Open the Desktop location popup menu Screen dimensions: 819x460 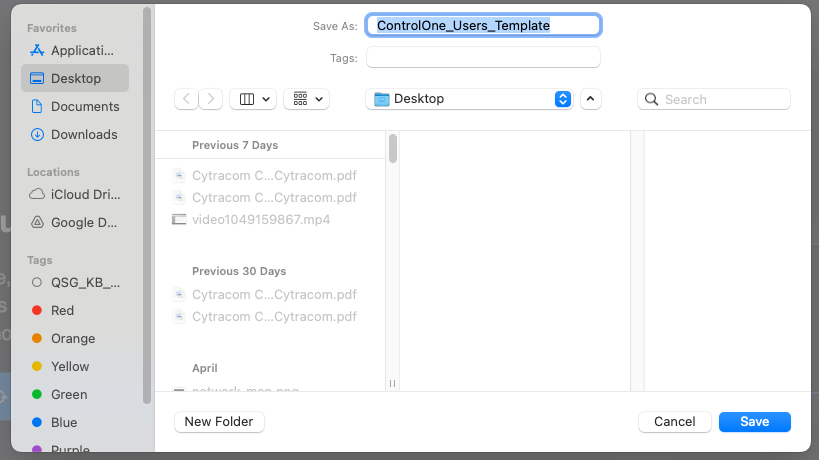468,99
